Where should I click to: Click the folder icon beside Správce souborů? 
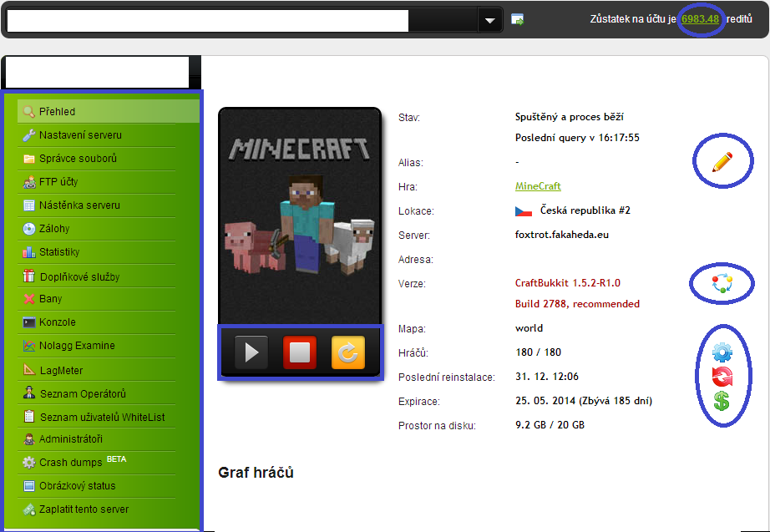click(x=29, y=158)
